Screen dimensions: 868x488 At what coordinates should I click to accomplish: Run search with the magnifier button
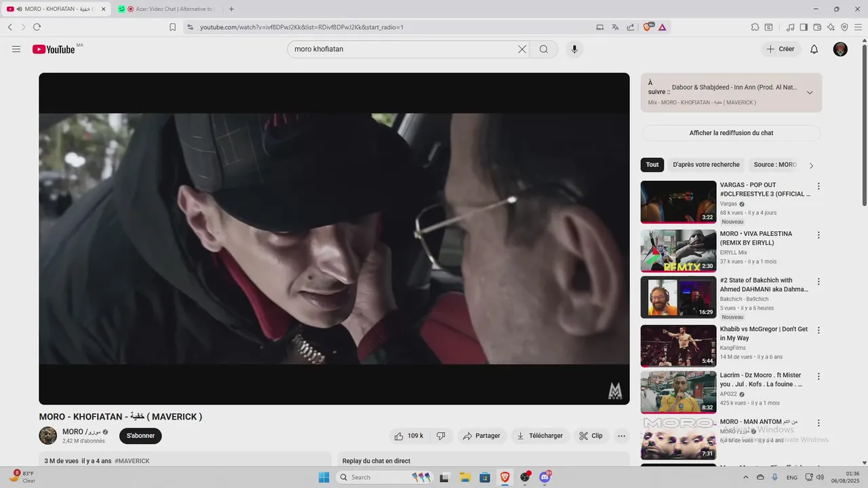point(544,49)
